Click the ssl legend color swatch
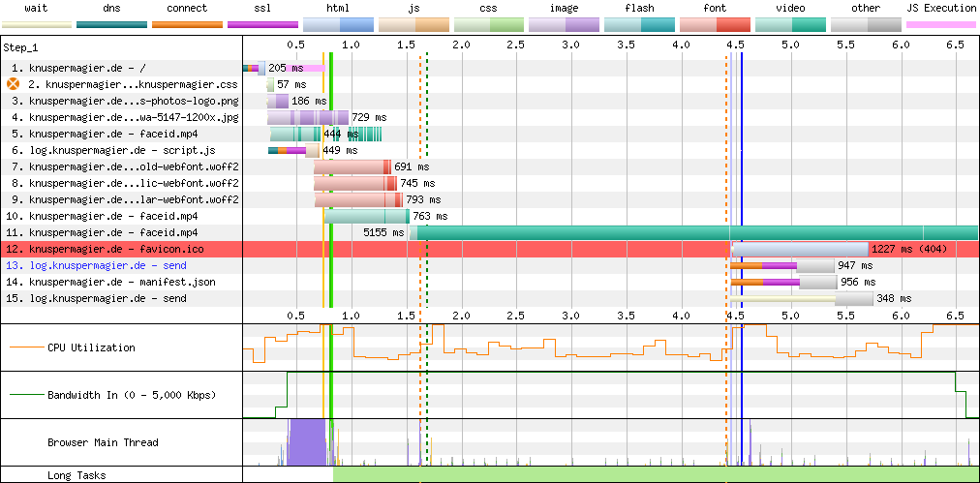Image resolution: width=980 pixels, height=483 pixels. pyautogui.click(x=262, y=24)
